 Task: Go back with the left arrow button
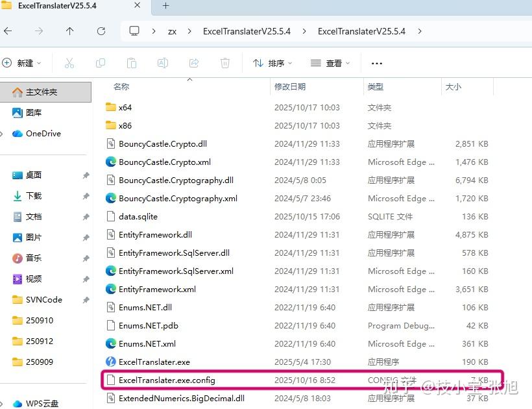tap(8, 31)
